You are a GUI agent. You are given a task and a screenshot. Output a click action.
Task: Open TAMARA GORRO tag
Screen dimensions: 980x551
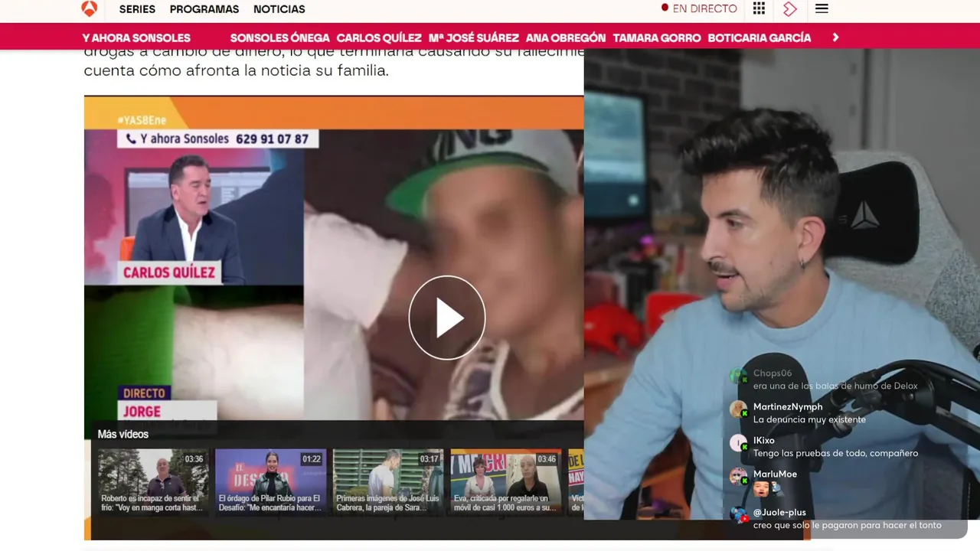coord(657,37)
